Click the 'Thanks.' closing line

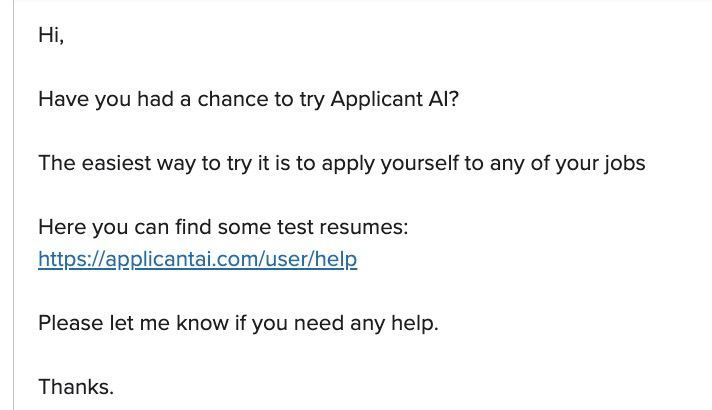tap(76, 387)
